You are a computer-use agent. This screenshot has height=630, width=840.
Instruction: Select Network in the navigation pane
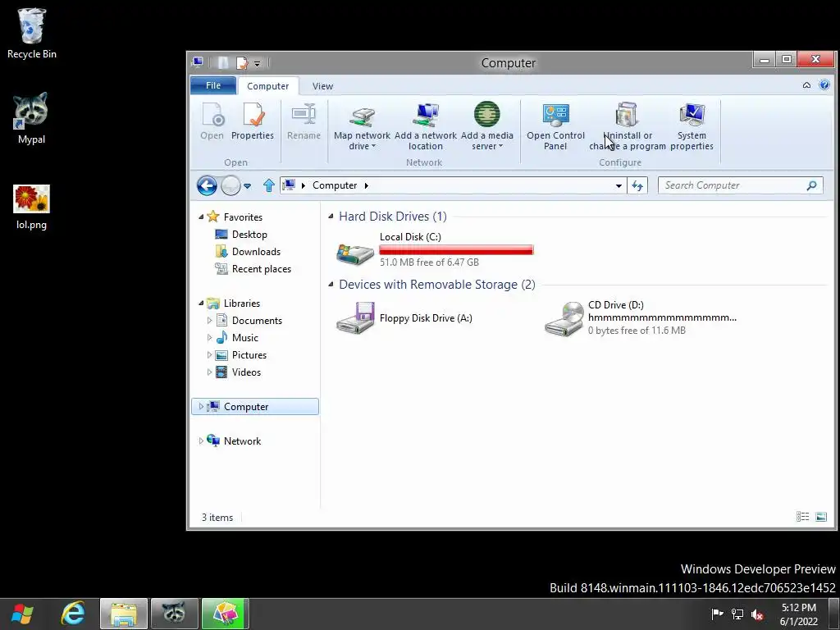pos(242,441)
